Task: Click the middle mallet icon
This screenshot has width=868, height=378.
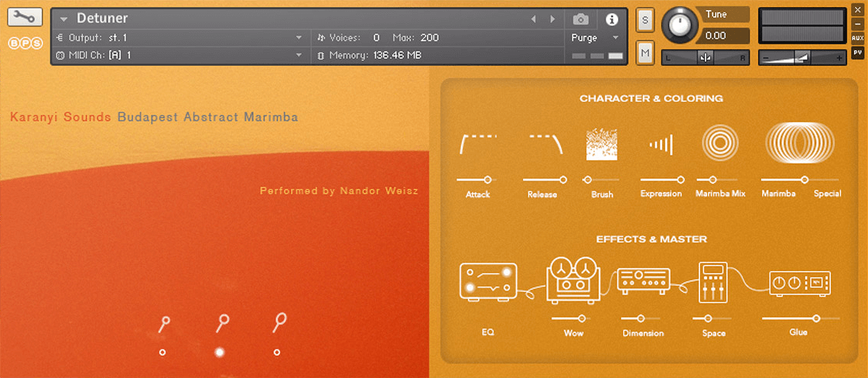Action: point(223,322)
